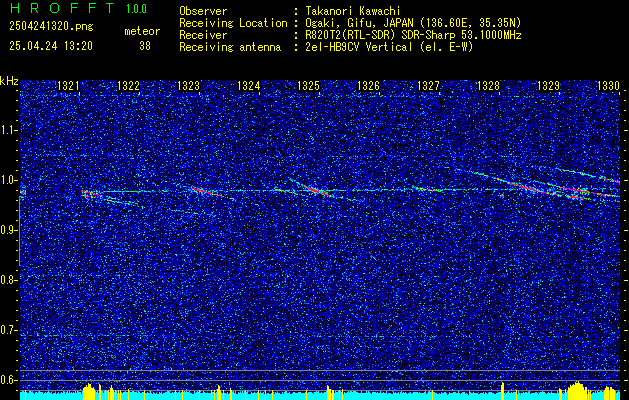629x400 pixels.
Task: Click the 1330 time marker
Action: point(608,86)
